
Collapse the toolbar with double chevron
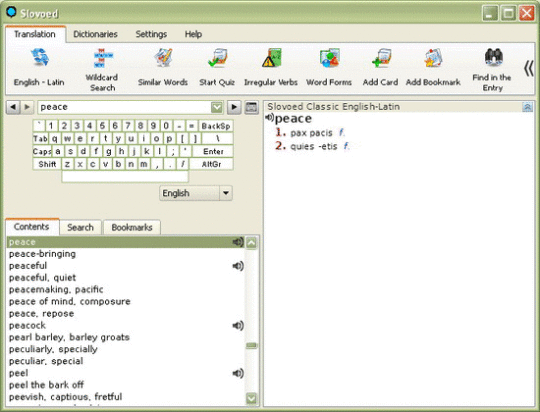coord(529,68)
